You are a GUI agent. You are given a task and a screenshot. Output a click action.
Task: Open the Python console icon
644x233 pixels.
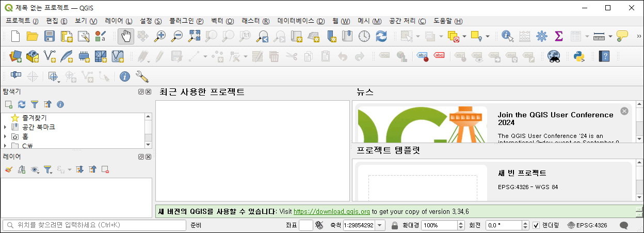(579, 56)
